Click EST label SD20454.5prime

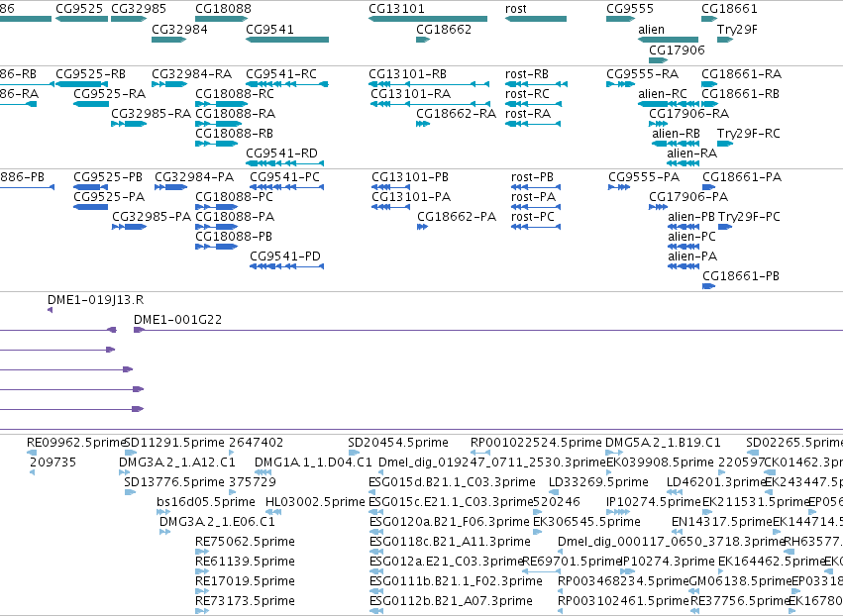click(398, 443)
